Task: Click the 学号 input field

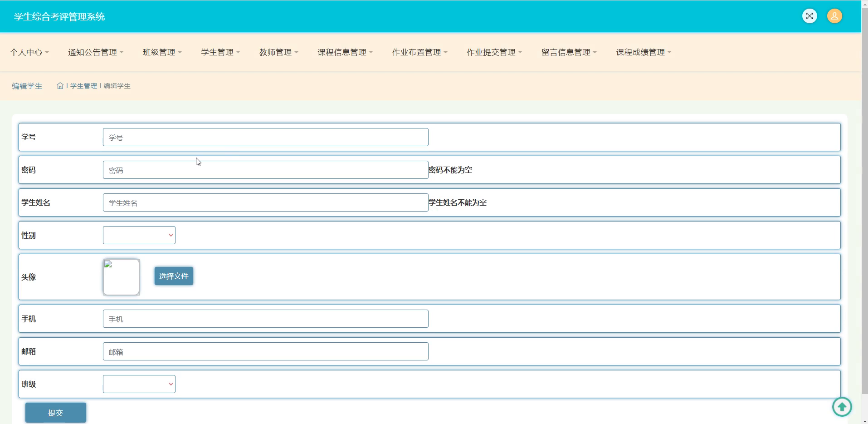Action: click(266, 137)
